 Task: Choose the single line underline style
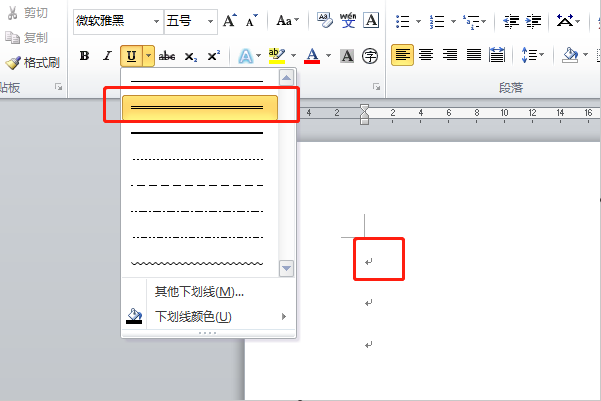click(x=197, y=81)
